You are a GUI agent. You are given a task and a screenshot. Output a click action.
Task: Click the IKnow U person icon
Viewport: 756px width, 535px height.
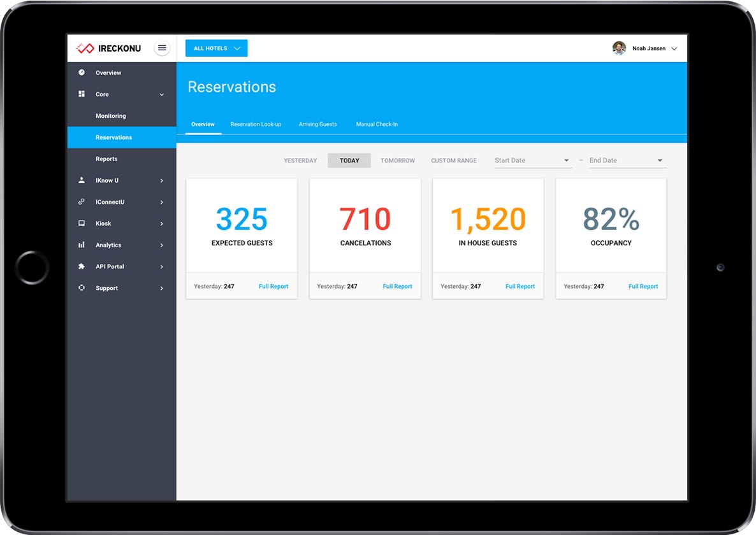point(82,180)
